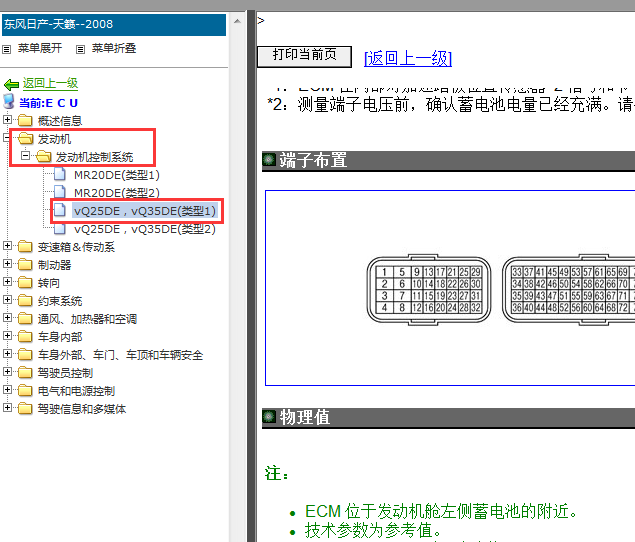This screenshot has width=635, height=542.
Task: Select the 制动器 tree label
Action: (54, 265)
